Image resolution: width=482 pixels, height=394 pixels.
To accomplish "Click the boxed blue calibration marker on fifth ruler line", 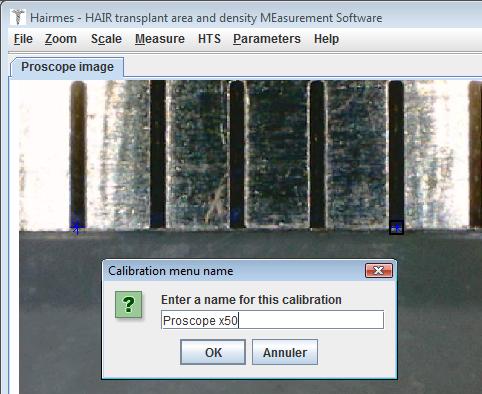I will pyautogui.click(x=396, y=229).
